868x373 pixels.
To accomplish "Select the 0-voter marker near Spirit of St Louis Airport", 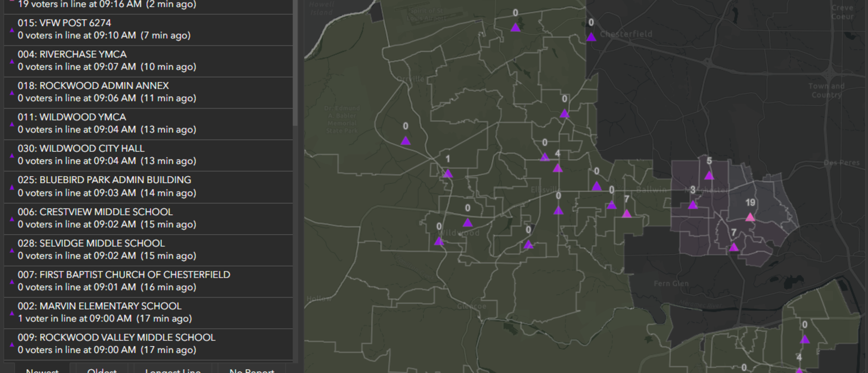I will coord(515,27).
